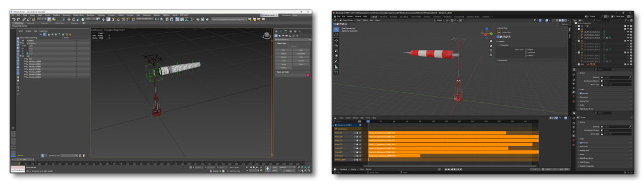Open the Motion tab in 3ds Max command panel
Image resolution: width=644 pixels, height=184 pixels.
291,31
